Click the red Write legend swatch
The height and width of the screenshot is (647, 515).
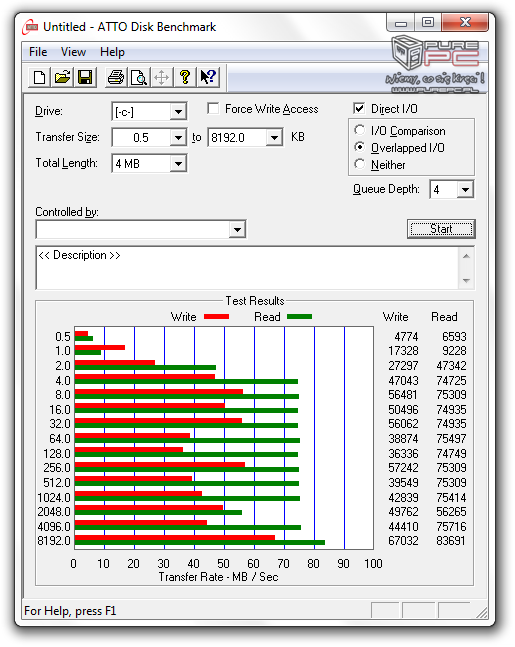coord(216,317)
